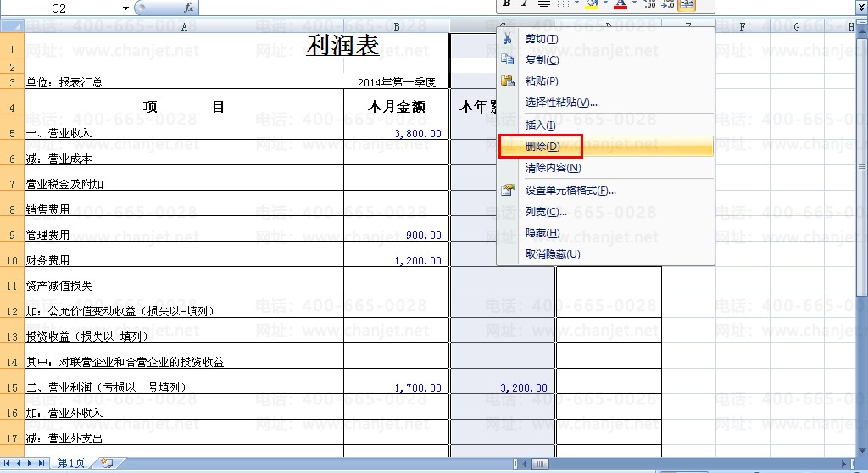Switch to the 第1页 sheet tab

click(71, 463)
